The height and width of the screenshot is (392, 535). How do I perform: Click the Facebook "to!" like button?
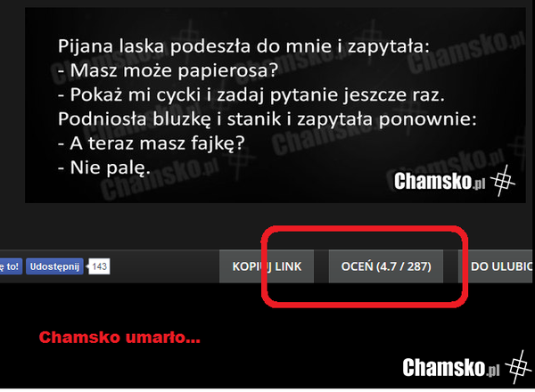pos(11,266)
